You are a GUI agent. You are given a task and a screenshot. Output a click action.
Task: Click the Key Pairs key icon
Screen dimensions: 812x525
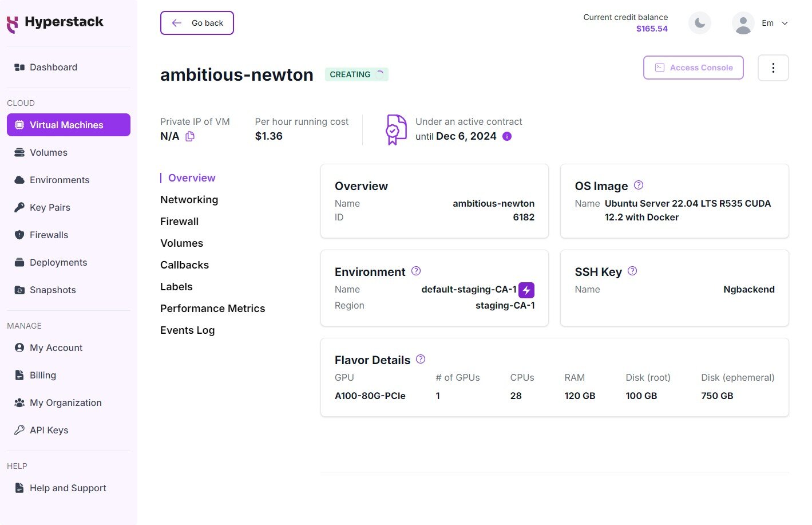[19, 207]
